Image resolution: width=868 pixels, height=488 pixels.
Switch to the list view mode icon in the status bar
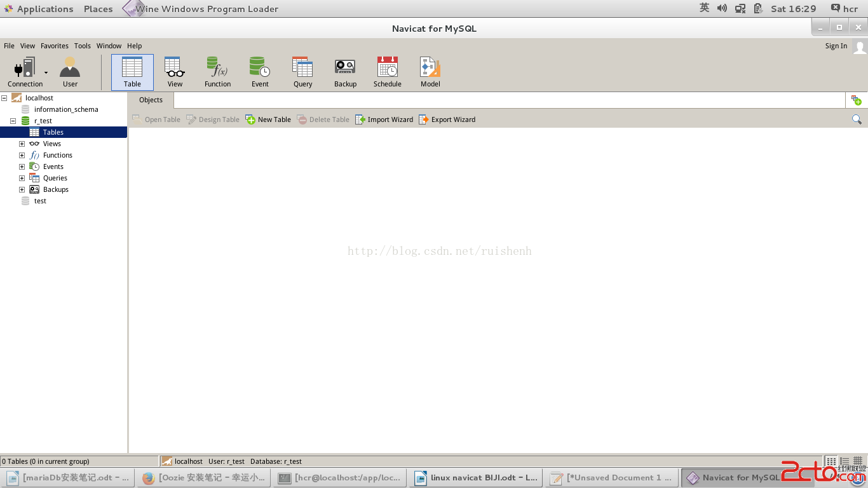pos(844,461)
